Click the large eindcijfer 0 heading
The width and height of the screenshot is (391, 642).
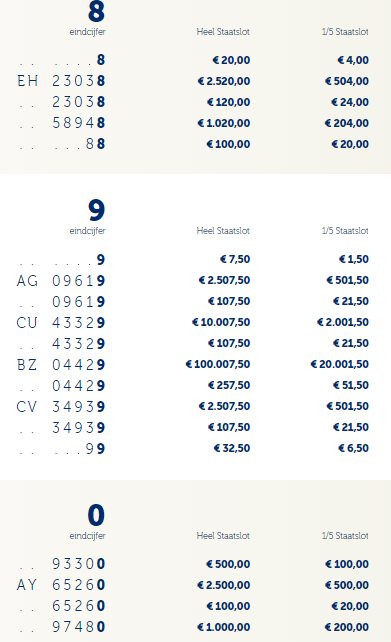(96, 515)
